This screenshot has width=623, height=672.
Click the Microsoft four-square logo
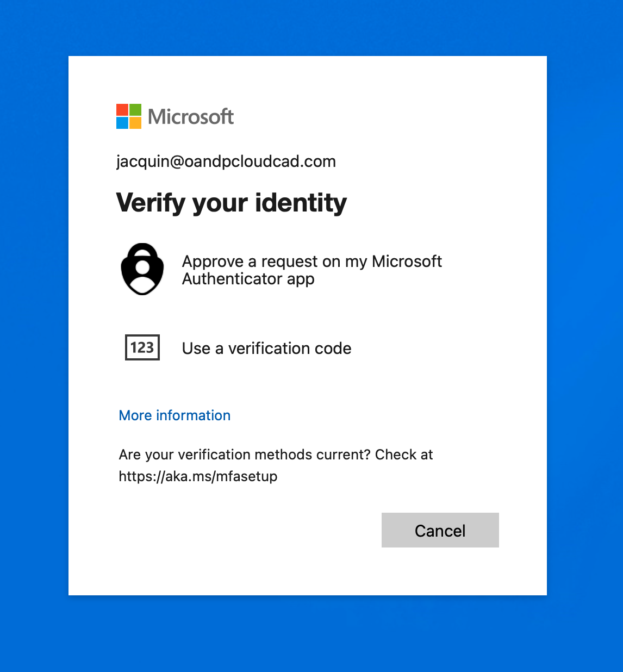[129, 116]
